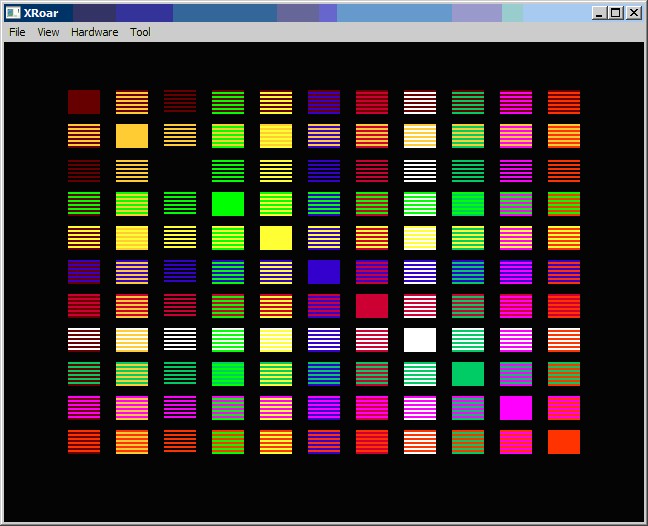
Task: Close the XRoar emulator window
Action: pos(633,13)
